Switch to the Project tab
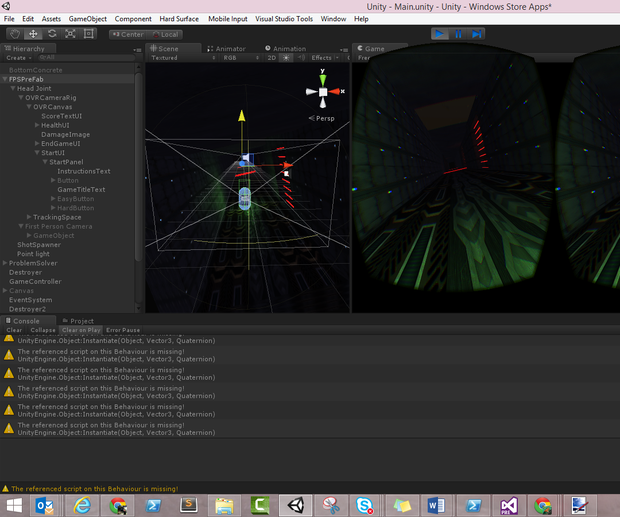The height and width of the screenshot is (517, 620). [x=78, y=321]
